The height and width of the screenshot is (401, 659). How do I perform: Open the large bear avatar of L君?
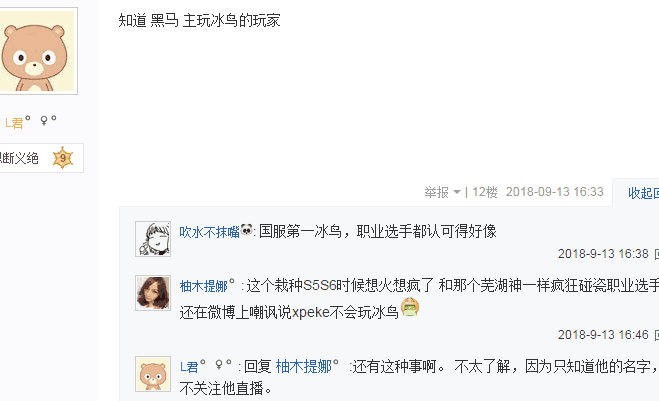point(37,51)
